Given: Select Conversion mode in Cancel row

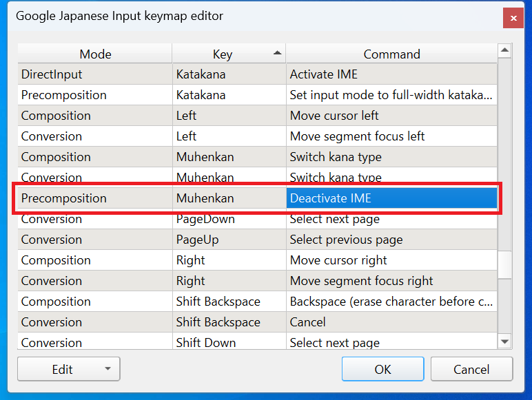Looking at the screenshot, I should pos(95,322).
